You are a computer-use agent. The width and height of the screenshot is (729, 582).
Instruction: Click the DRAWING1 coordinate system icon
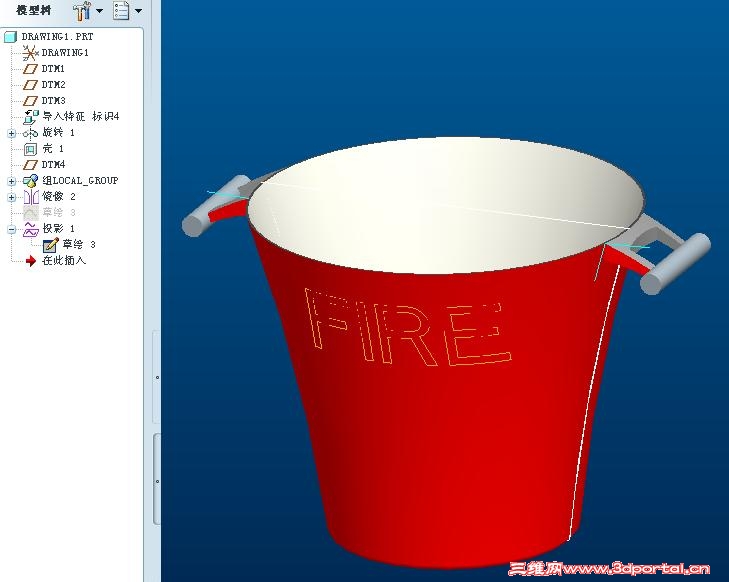click(x=30, y=53)
